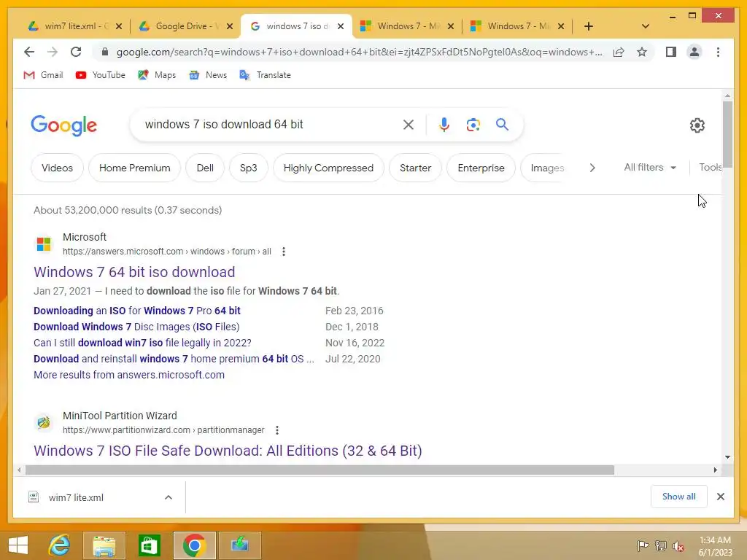Image resolution: width=747 pixels, height=560 pixels.
Task: Open Windows 7 ISO File Safe Download result
Action: pyautogui.click(x=228, y=451)
